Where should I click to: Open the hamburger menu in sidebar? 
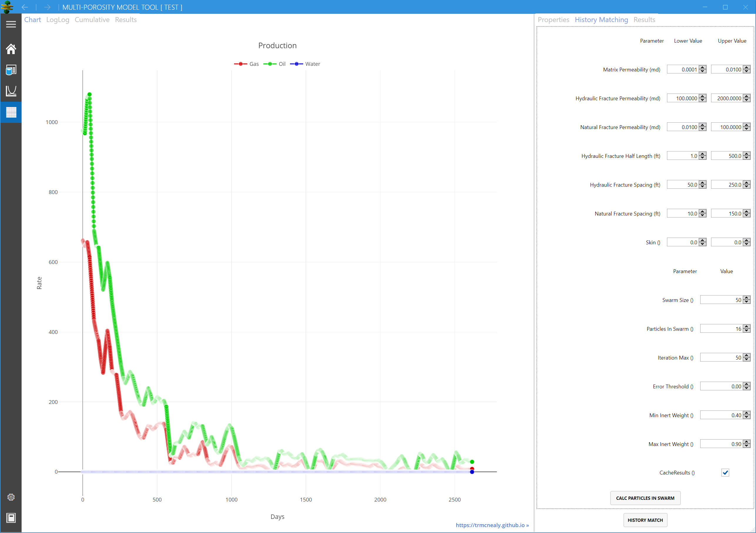point(11,24)
